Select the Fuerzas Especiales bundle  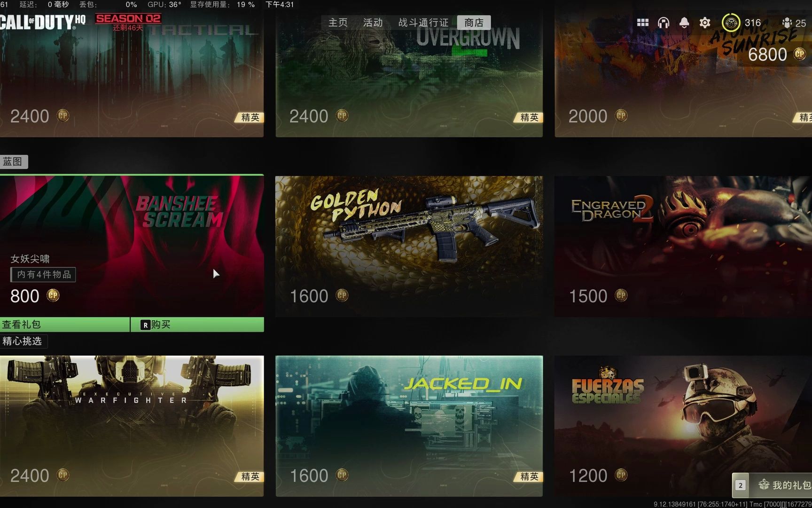point(683,426)
